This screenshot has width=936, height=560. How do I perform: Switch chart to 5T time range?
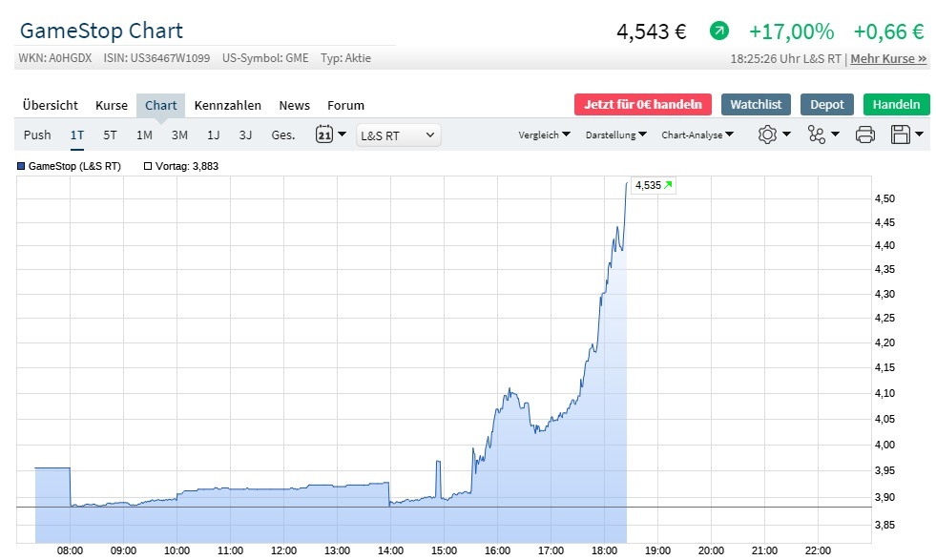[x=111, y=135]
